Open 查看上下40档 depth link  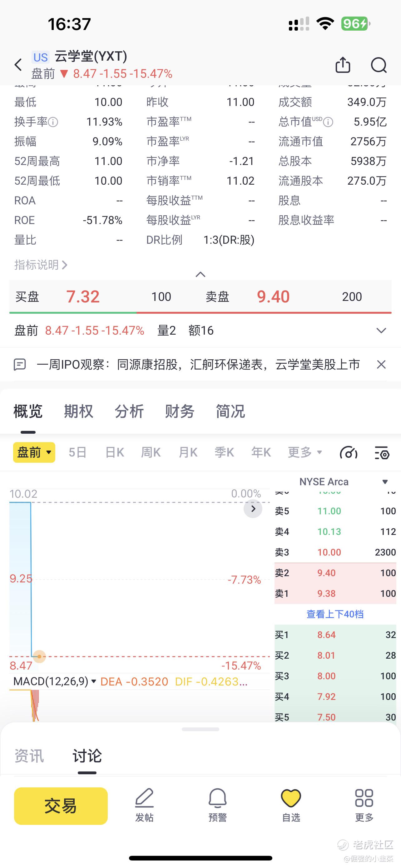335,614
